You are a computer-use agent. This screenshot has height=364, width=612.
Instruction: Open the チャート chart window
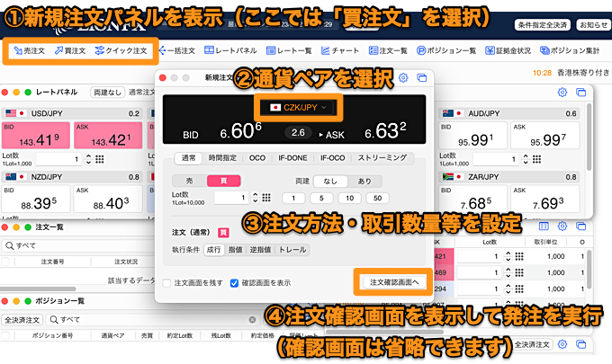tap(340, 50)
